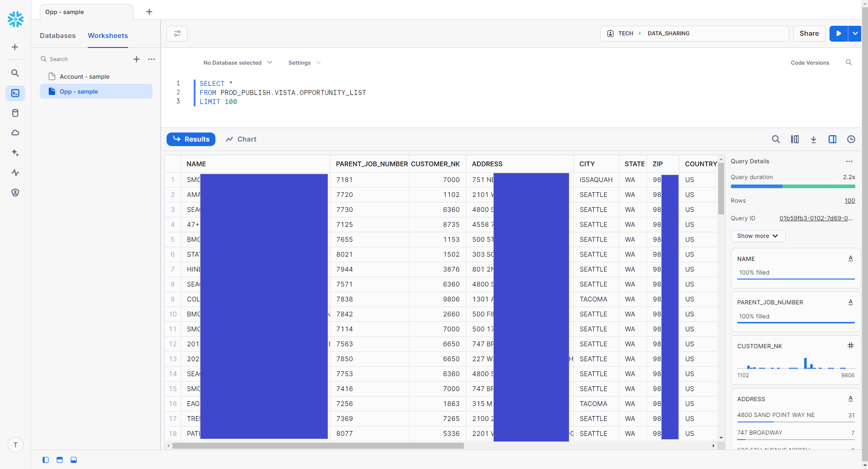The image size is (868, 469).
Task: Open the Query ID link 01b59fb3
Action: (815, 218)
